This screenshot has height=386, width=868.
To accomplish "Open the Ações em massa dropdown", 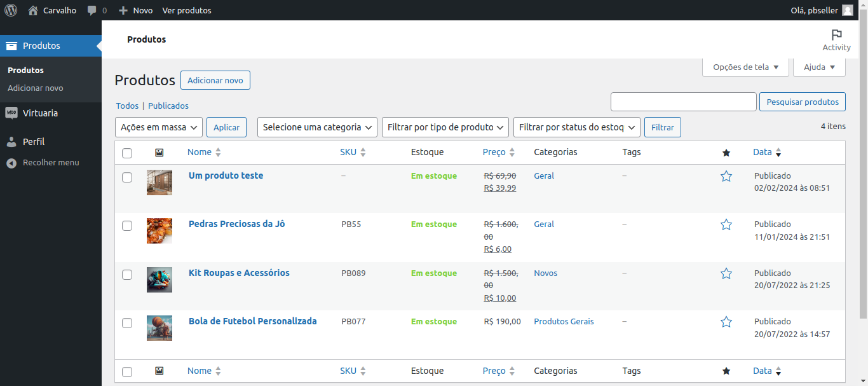I will (159, 127).
